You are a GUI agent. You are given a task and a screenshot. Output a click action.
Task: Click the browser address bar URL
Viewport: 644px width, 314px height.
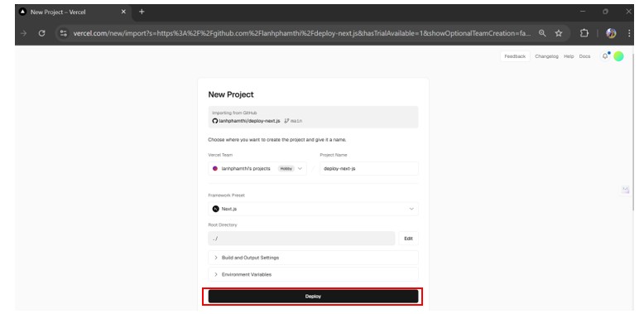[x=302, y=34]
